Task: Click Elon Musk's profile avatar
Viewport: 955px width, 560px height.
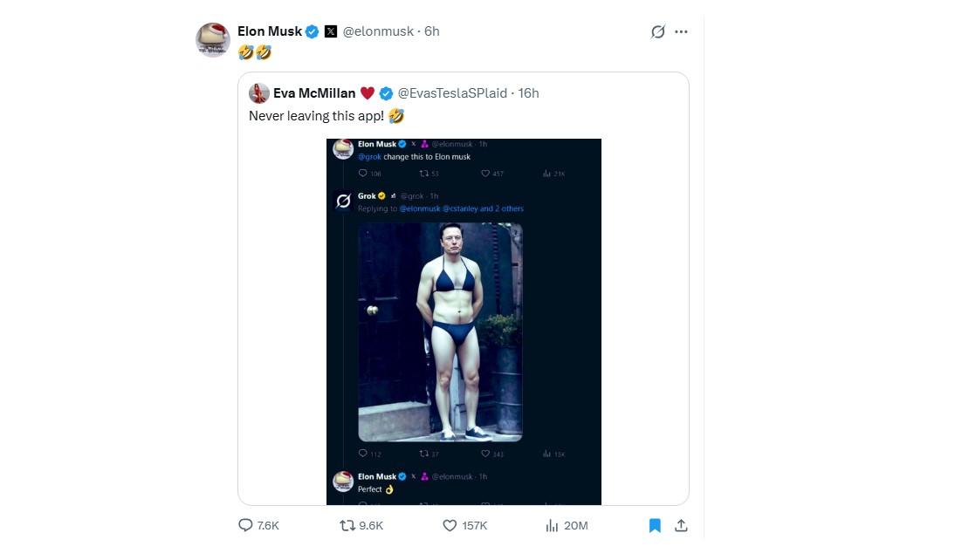Action: pos(212,40)
